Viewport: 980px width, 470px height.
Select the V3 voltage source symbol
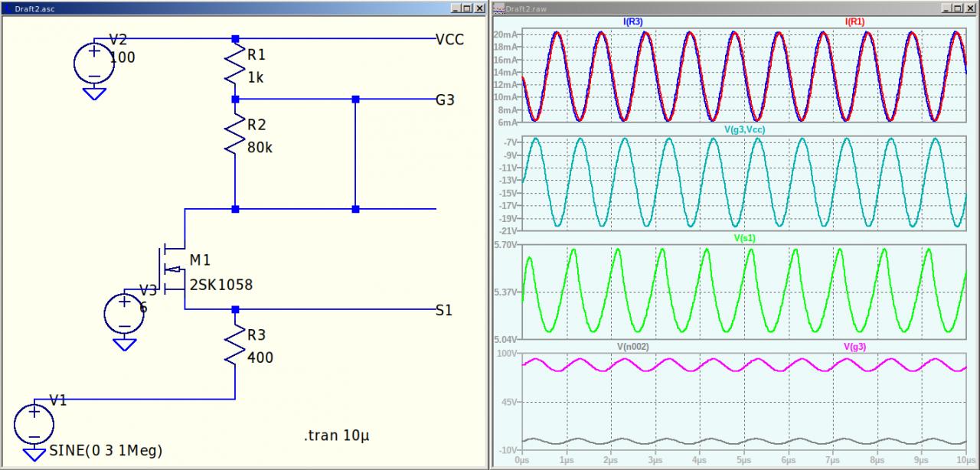pyautogui.click(x=124, y=313)
